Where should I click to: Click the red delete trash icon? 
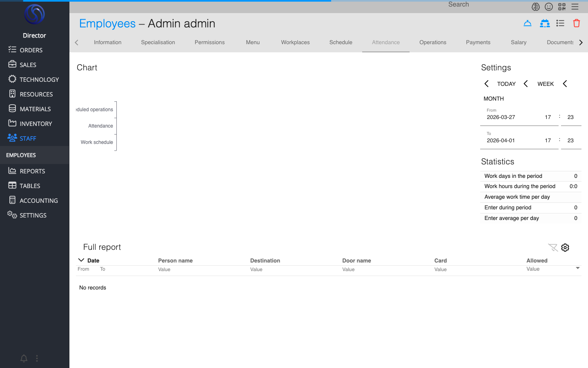click(576, 23)
